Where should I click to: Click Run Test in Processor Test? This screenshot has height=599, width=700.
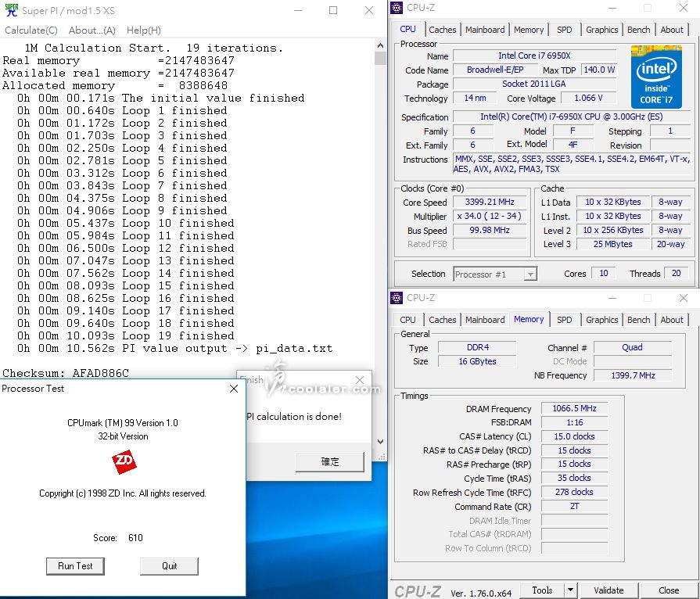coord(75,566)
